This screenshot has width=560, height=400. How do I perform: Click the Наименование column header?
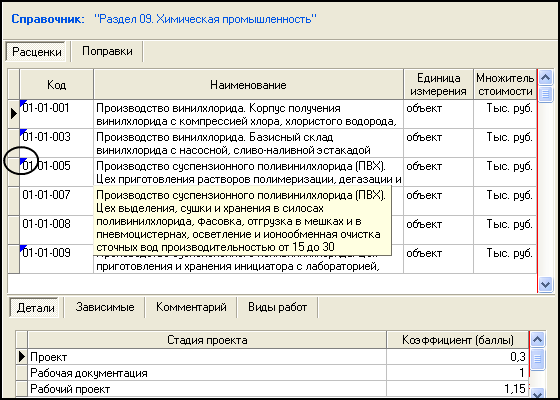pyautogui.click(x=248, y=84)
